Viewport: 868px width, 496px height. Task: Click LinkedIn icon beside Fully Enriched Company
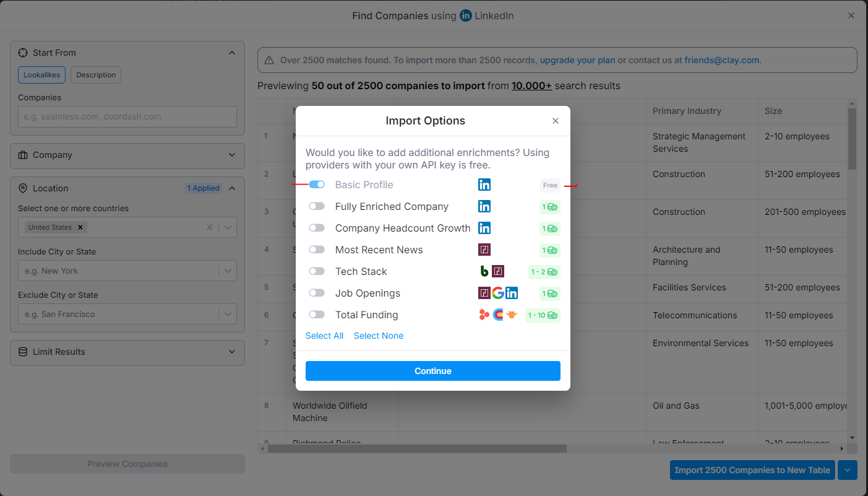pyautogui.click(x=484, y=206)
